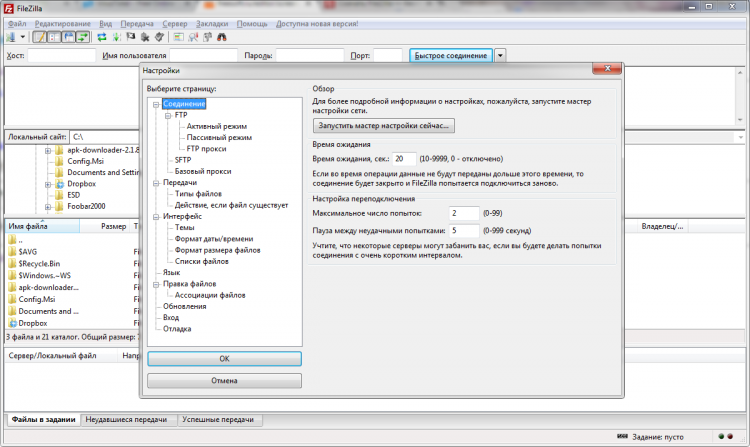This screenshot has width=750, height=447.
Task: Click the queue status icon in status bar
Action: (x=622, y=436)
